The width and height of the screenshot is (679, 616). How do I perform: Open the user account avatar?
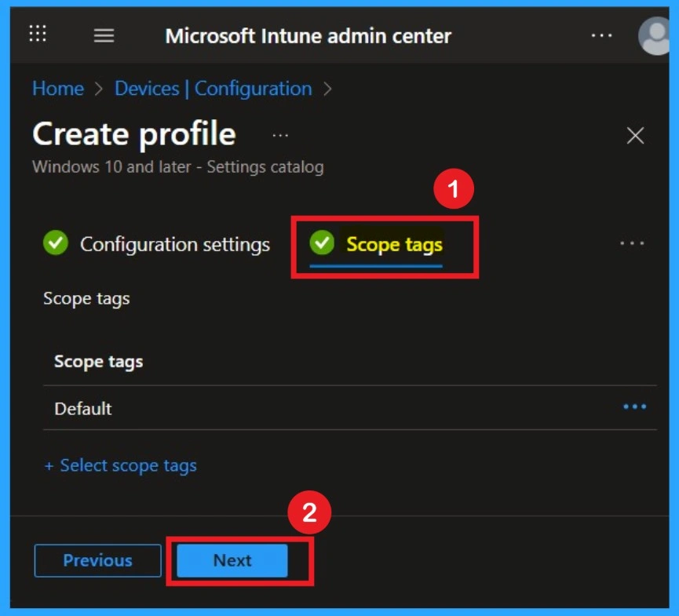[x=655, y=35]
